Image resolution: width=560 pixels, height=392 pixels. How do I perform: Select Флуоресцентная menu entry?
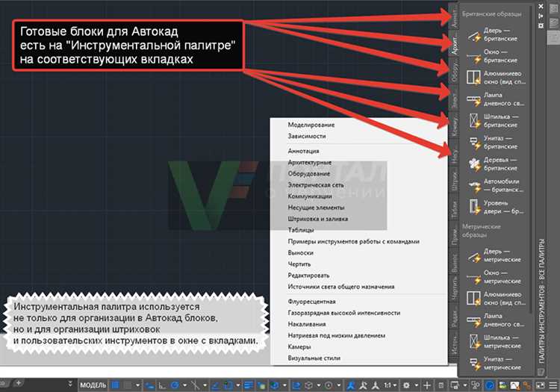click(311, 302)
